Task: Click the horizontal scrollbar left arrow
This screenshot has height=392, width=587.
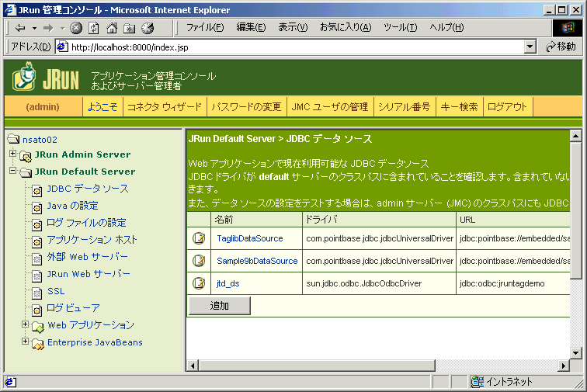Action: pos(193,366)
